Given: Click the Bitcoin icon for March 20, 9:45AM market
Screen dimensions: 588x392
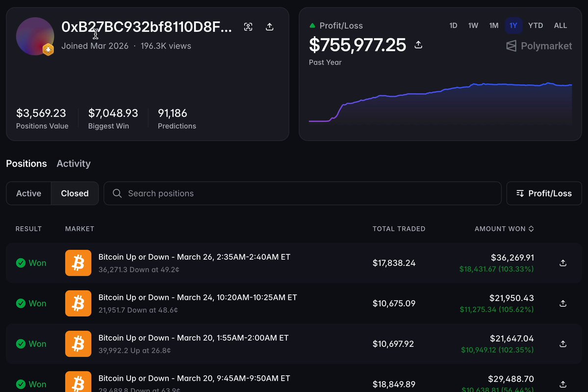Looking at the screenshot, I should pyautogui.click(x=78, y=382).
